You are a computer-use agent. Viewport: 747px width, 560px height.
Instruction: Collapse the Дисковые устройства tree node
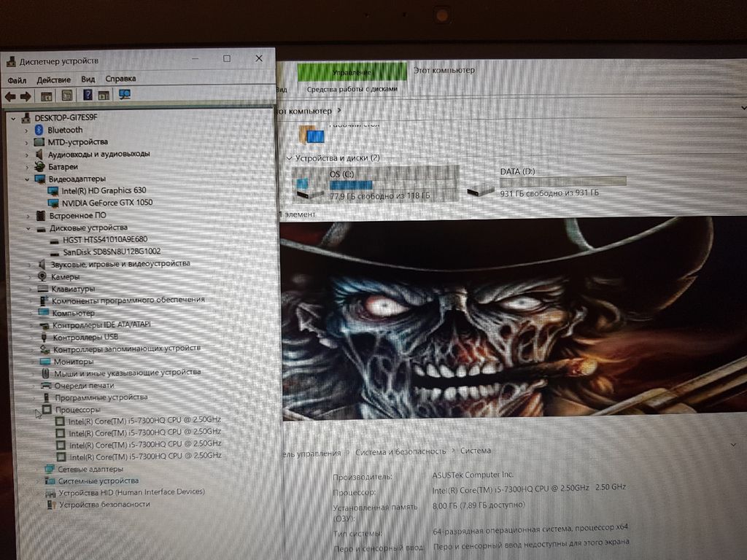click(x=28, y=228)
